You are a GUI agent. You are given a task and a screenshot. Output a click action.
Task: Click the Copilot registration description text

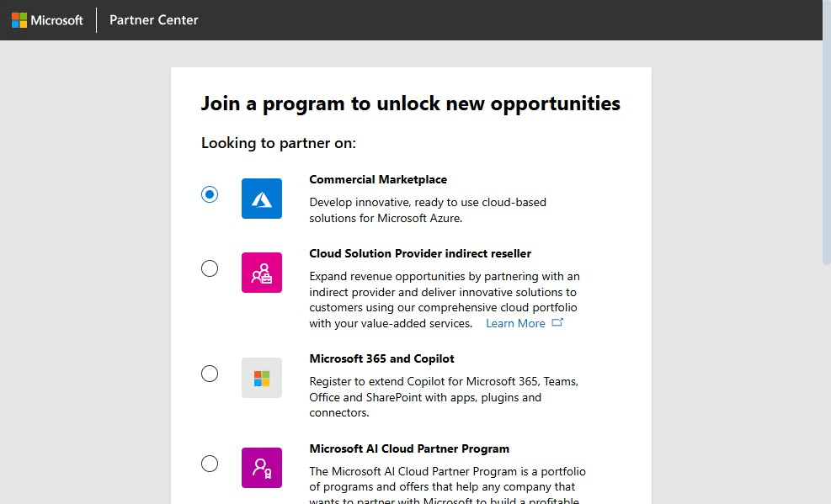click(444, 397)
